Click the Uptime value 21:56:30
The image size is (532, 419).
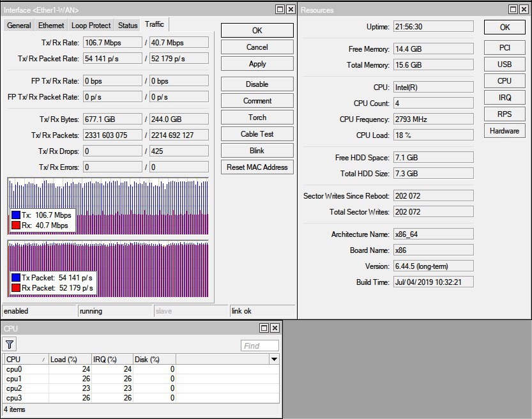(x=433, y=26)
